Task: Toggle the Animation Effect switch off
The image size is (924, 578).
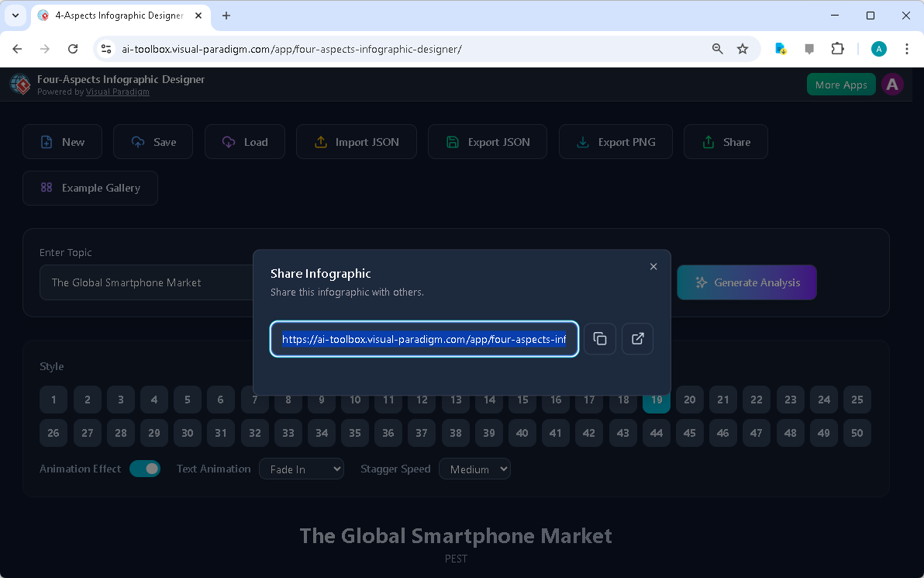Action: pyautogui.click(x=145, y=469)
